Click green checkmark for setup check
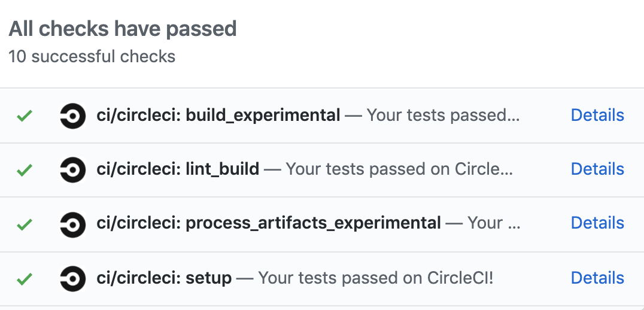The width and height of the screenshot is (644, 310). coord(25,279)
